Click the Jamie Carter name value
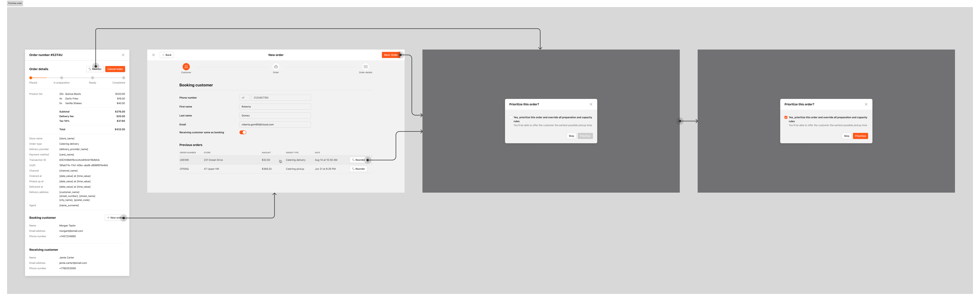The image size is (980, 301). [67, 258]
